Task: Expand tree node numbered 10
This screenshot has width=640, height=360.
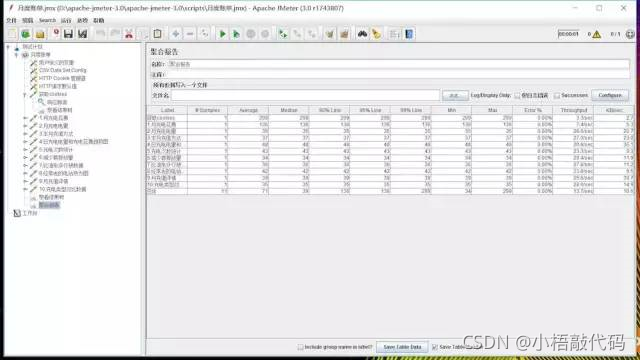Action: [x=24, y=189]
